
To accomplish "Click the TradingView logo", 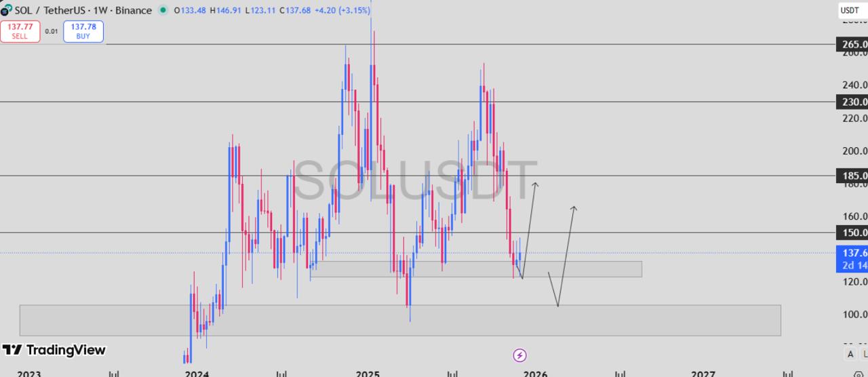I will click(x=54, y=350).
